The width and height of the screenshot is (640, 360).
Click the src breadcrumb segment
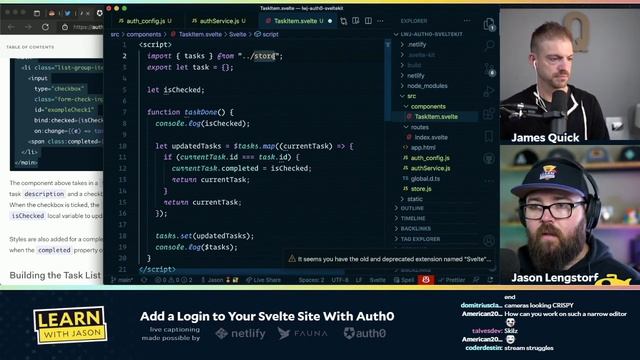click(115, 34)
